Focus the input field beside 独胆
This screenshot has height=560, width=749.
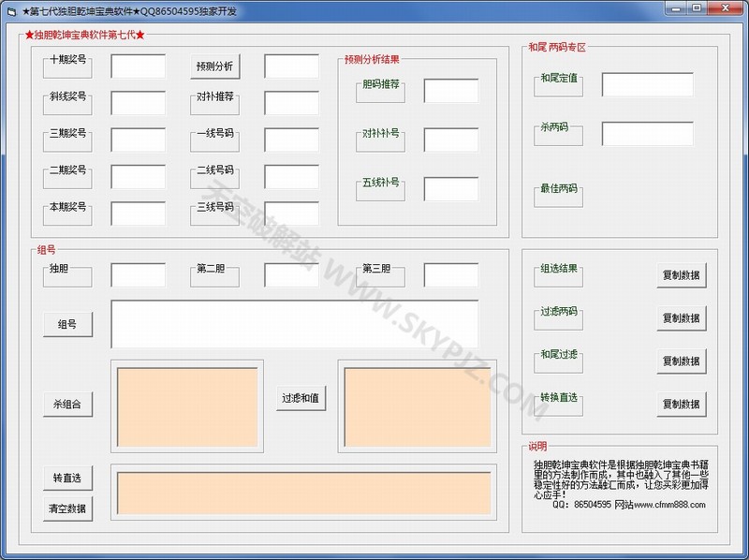[x=138, y=275]
